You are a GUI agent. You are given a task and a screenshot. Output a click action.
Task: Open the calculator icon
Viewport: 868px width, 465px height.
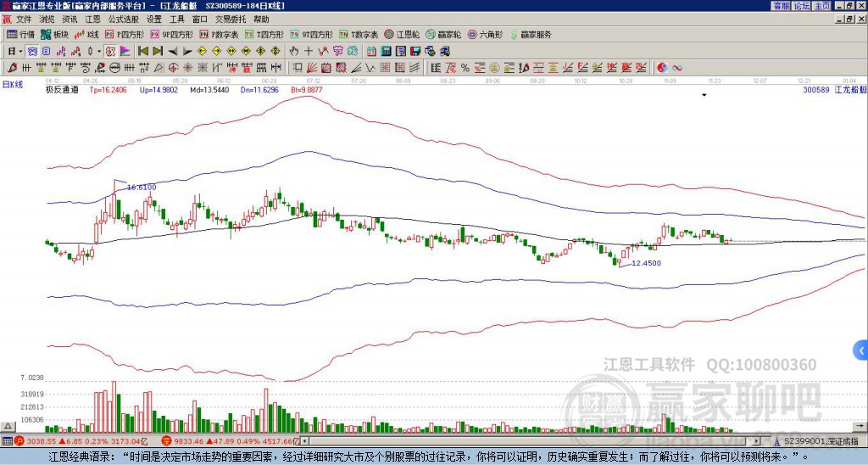(x=386, y=51)
